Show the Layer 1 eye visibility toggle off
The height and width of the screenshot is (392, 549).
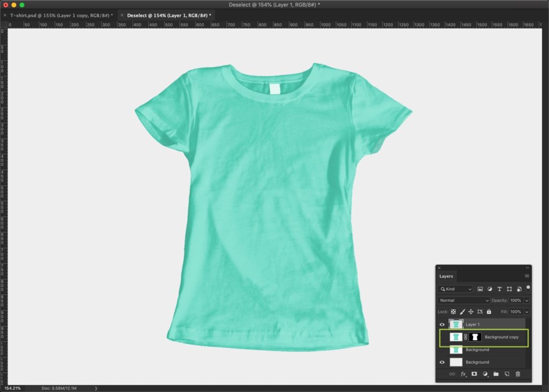point(441,323)
